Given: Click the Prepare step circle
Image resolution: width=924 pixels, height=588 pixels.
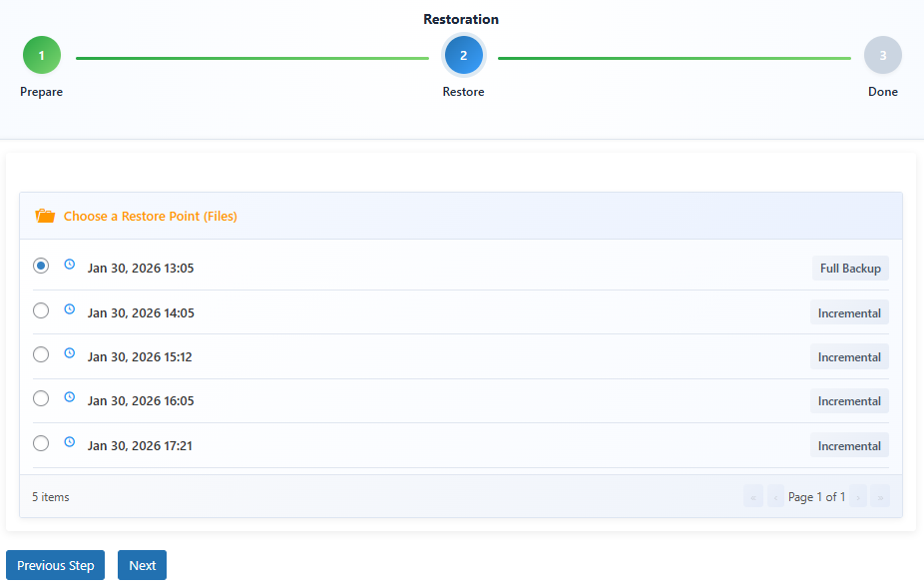Looking at the screenshot, I should pos(41,55).
